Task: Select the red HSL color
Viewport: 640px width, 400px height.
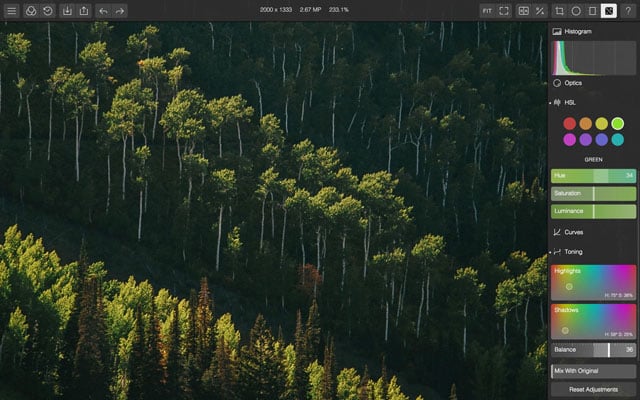Action: coord(569,123)
